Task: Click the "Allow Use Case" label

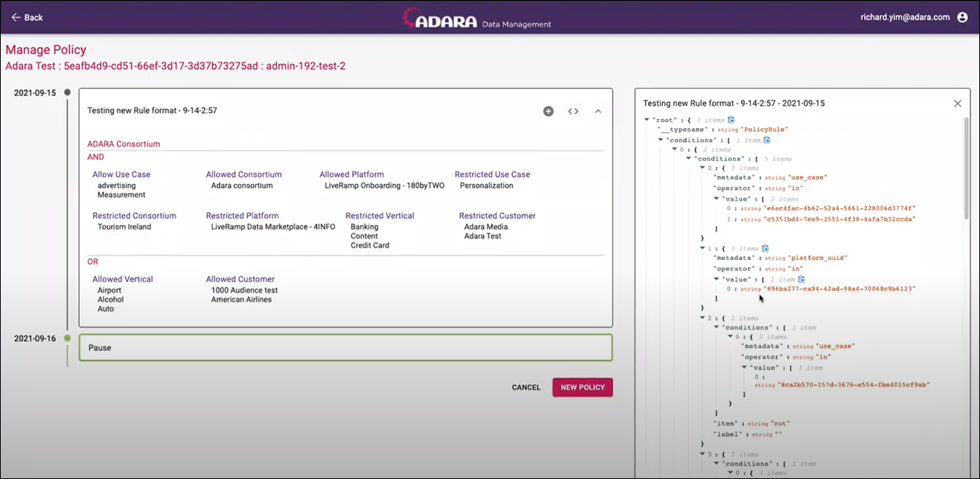Action: point(121,174)
